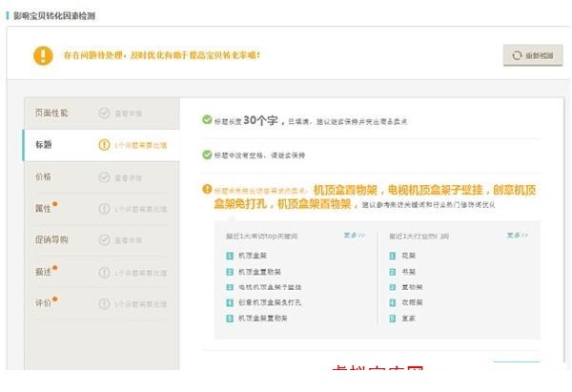The image size is (572, 392).
Task: Click rank 5 badge beside 机顶盒架置物架
Action: coord(230,319)
